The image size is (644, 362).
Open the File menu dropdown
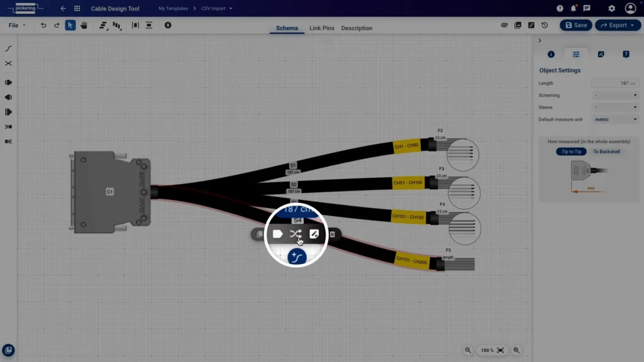tap(17, 25)
